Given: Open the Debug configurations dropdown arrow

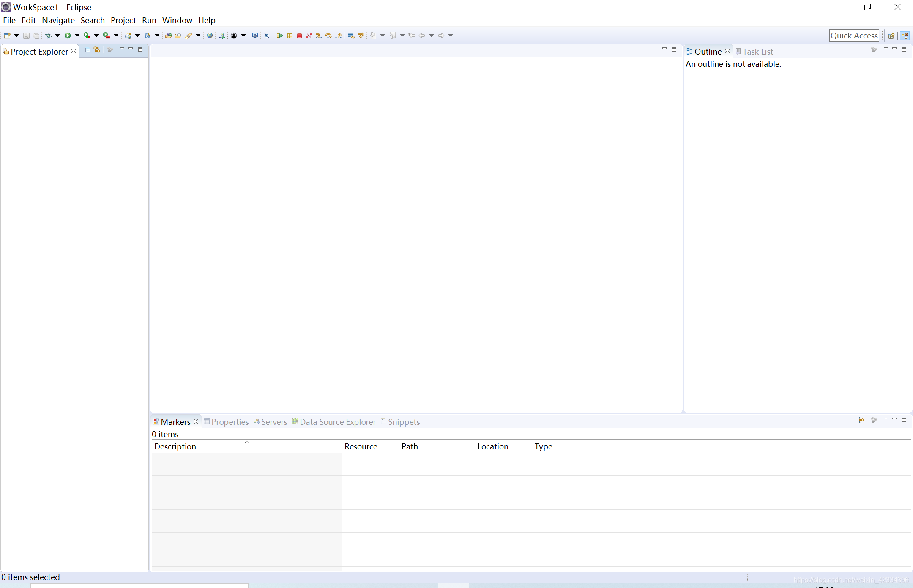Looking at the screenshot, I should click(x=58, y=36).
